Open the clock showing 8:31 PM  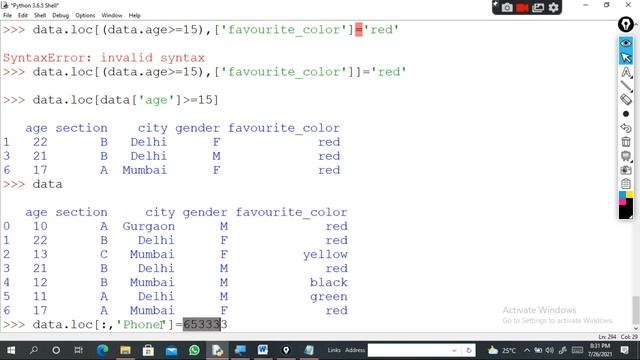599,350
